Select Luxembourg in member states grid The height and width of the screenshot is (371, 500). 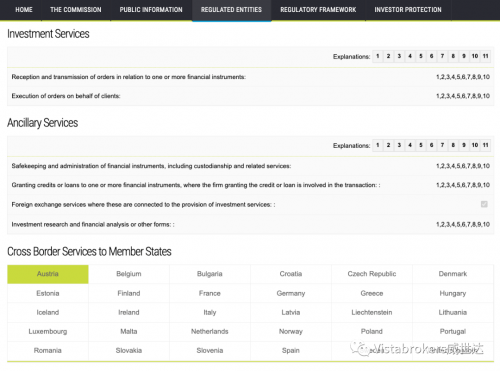48,331
